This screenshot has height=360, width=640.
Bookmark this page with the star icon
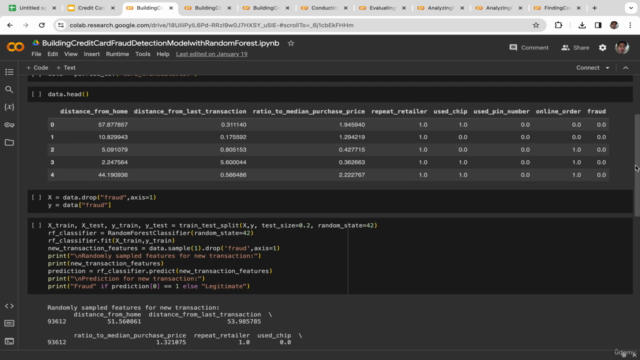pos(536,25)
